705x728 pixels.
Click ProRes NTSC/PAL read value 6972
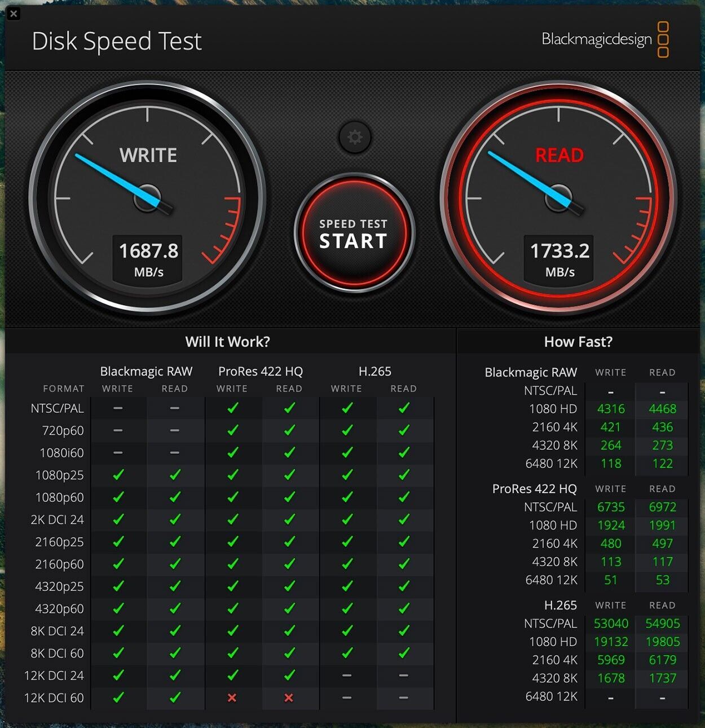662,507
